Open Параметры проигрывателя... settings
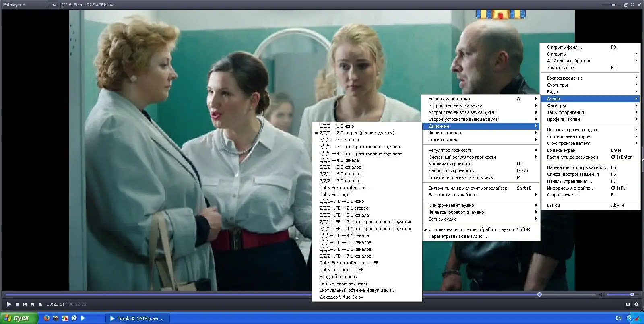644x324 pixels. coord(590,167)
